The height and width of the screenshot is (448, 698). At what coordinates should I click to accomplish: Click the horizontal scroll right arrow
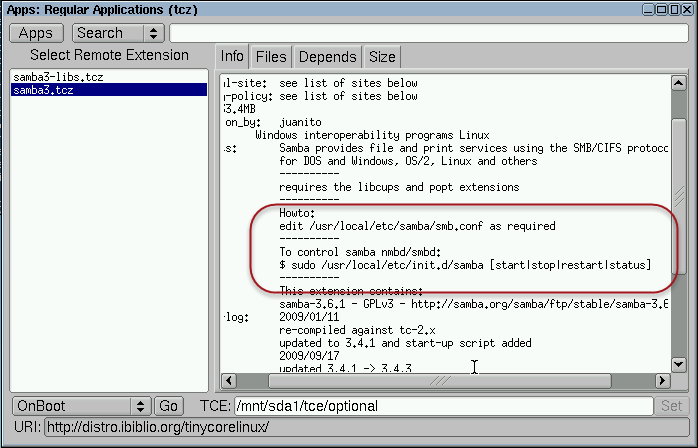[661, 381]
